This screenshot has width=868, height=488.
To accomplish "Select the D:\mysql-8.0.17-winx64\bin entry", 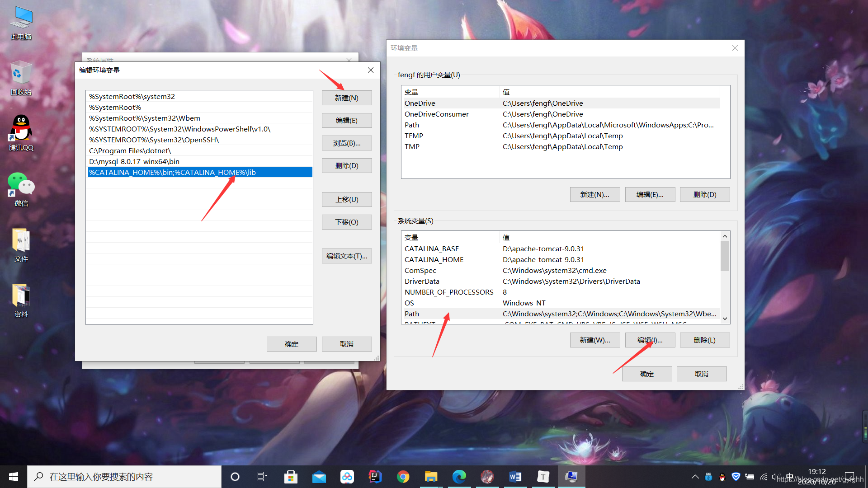I will pos(199,162).
